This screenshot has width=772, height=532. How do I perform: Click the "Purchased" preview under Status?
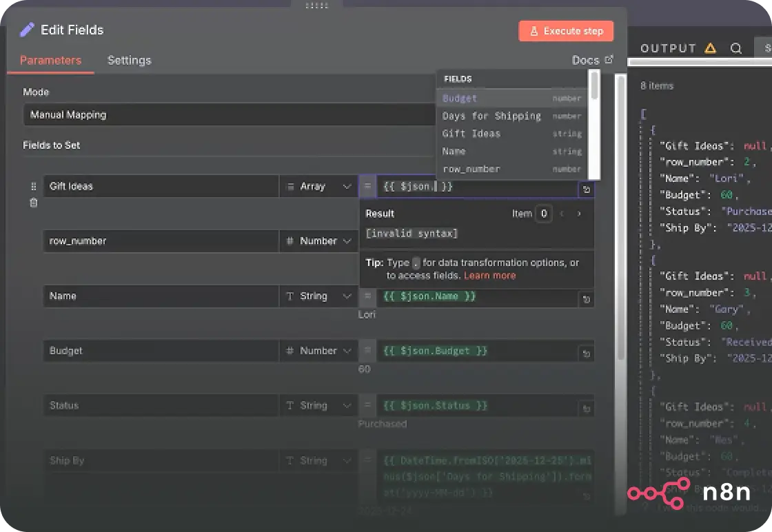click(x=382, y=424)
